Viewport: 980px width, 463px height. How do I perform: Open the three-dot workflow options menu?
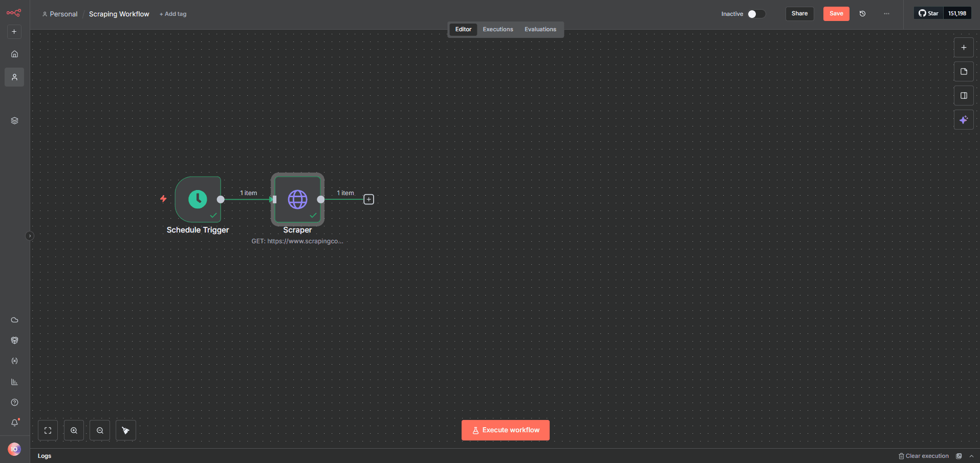886,14
